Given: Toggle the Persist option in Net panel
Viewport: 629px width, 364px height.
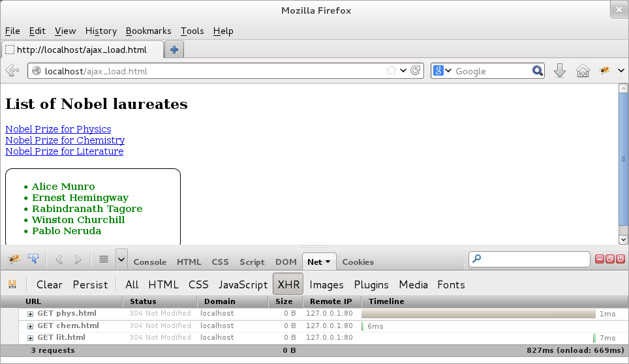Looking at the screenshot, I should pyautogui.click(x=90, y=284).
